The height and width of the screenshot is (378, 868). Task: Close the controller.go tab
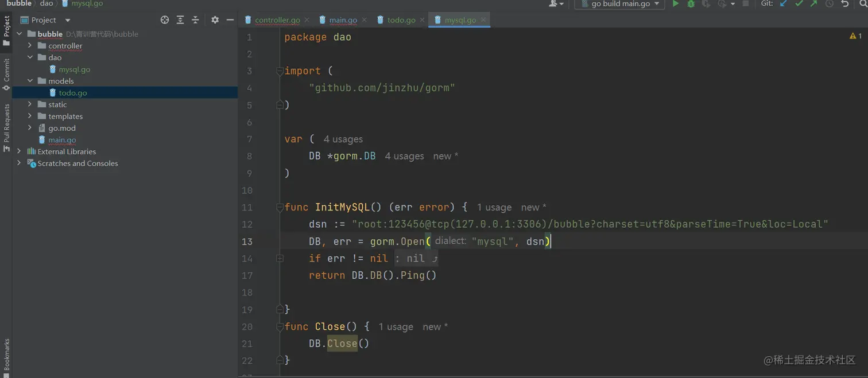pos(307,20)
